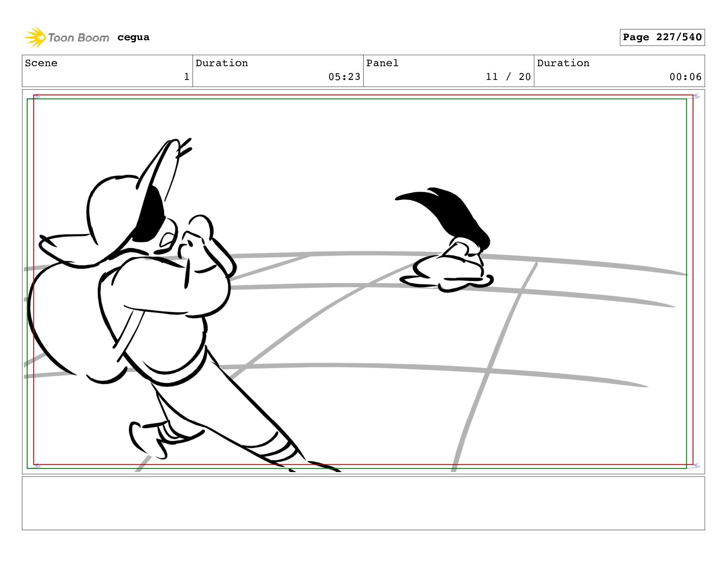Click the scene number '1'

(x=187, y=77)
